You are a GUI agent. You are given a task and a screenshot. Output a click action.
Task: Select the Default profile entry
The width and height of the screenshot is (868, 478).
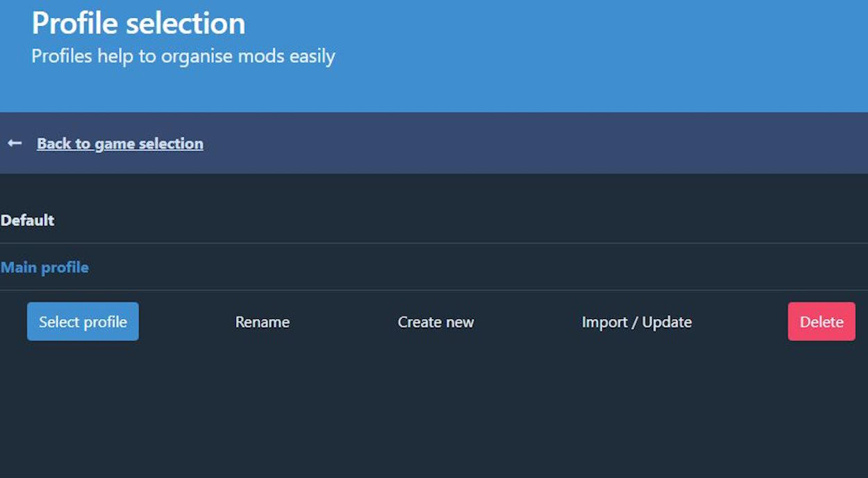point(28,221)
